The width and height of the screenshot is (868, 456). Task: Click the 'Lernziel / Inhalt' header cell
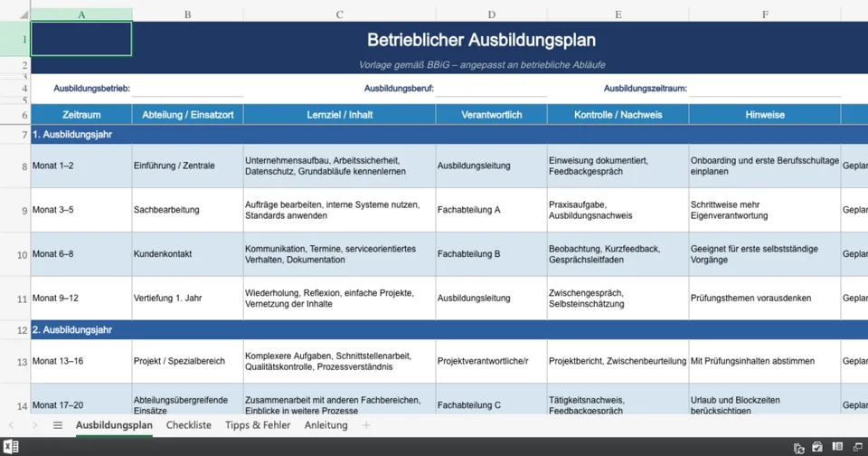339,115
